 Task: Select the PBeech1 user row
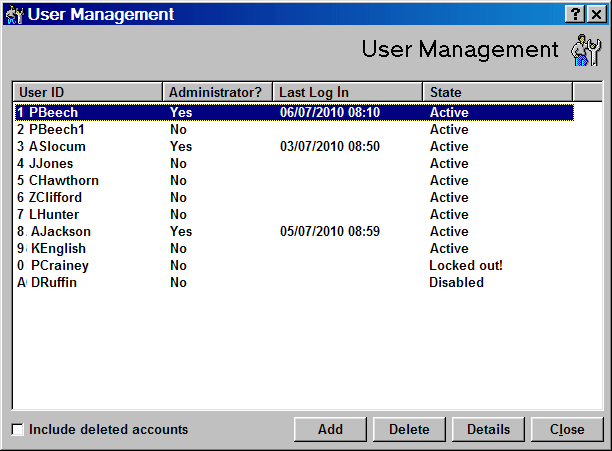(294, 130)
